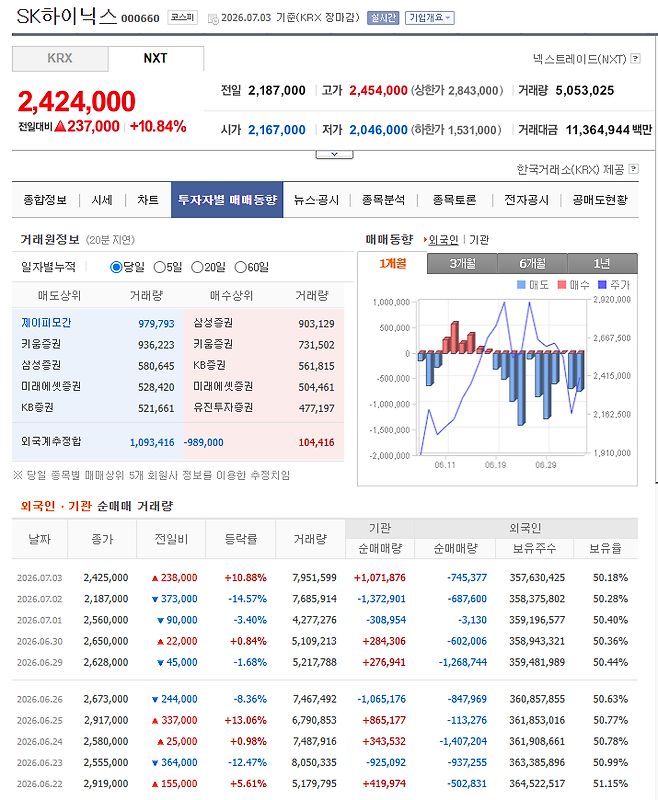
Task: Open the 차트 tab
Action: coord(148,200)
